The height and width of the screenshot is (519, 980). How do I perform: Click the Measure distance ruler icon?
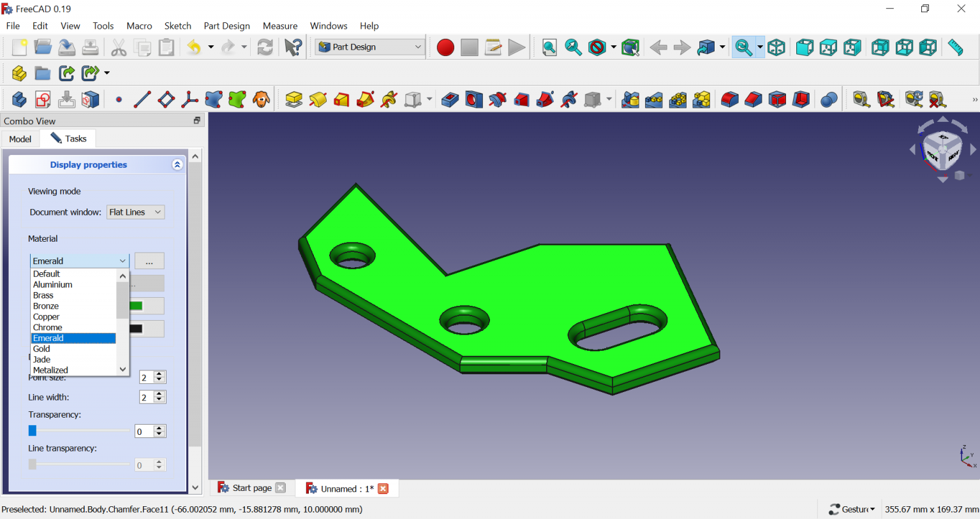(x=955, y=48)
